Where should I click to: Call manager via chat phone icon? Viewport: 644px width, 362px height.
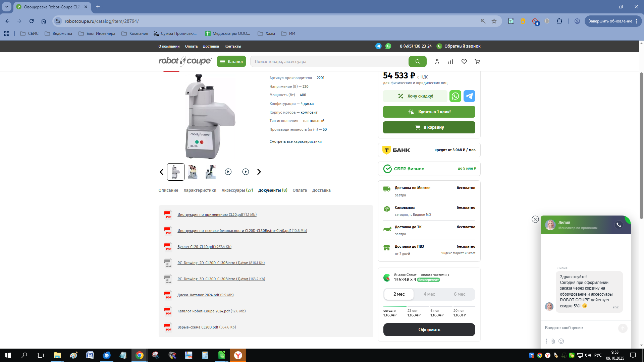[x=619, y=225]
